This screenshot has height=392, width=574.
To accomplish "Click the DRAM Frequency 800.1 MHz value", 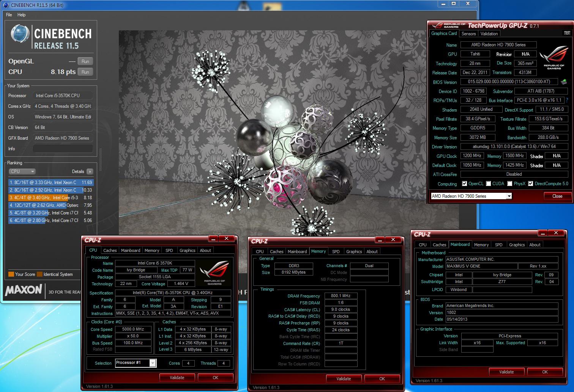I will pos(341,296).
